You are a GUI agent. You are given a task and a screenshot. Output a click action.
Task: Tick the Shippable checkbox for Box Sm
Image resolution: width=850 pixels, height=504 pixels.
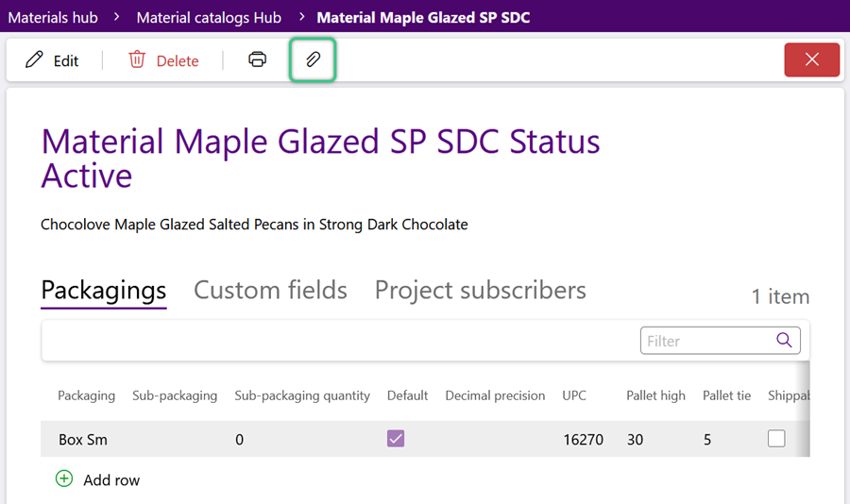[x=776, y=439]
